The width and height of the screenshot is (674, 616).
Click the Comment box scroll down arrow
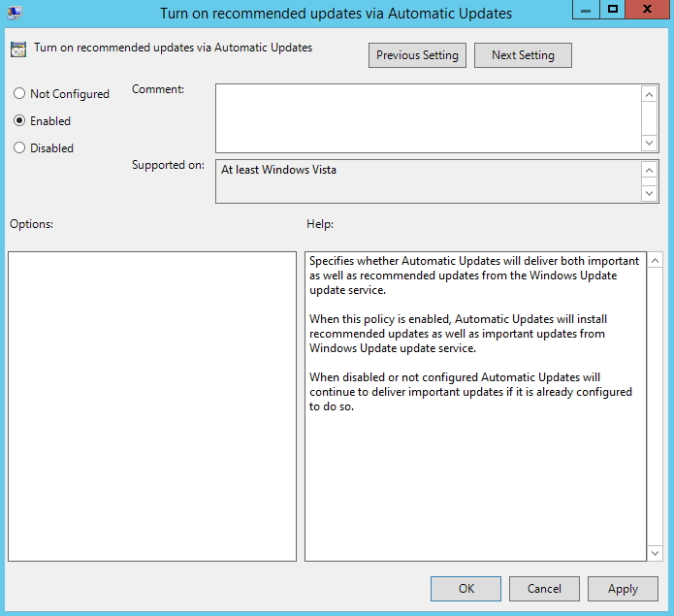pos(649,143)
